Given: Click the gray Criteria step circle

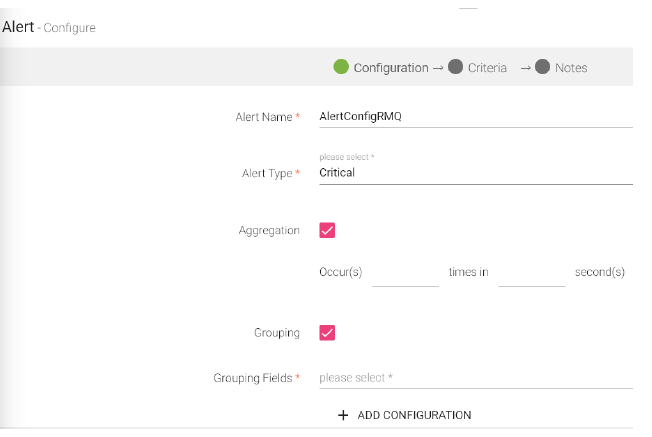Looking at the screenshot, I should click(456, 67).
